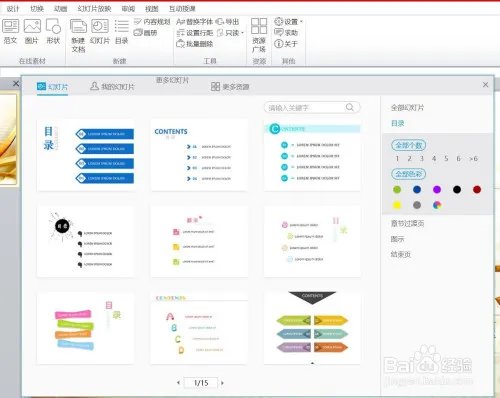Click the 全部个数 filter pill
Image resolution: width=500 pixels, height=398 pixels.
(408, 145)
